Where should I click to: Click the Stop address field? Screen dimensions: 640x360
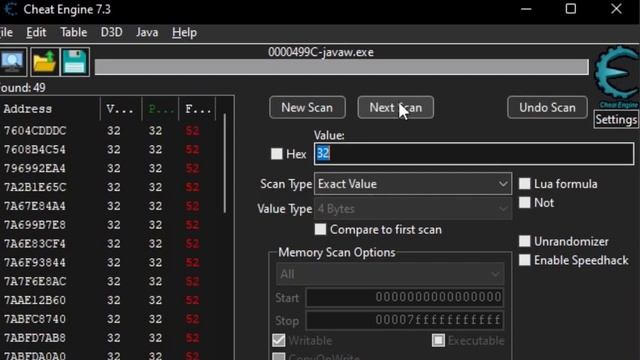pyautogui.click(x=404, y=320)
